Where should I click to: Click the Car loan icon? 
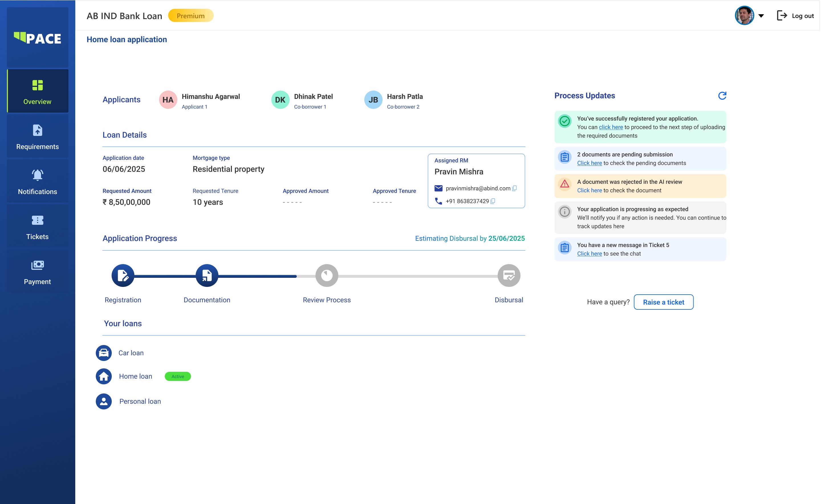click(104, 353)
